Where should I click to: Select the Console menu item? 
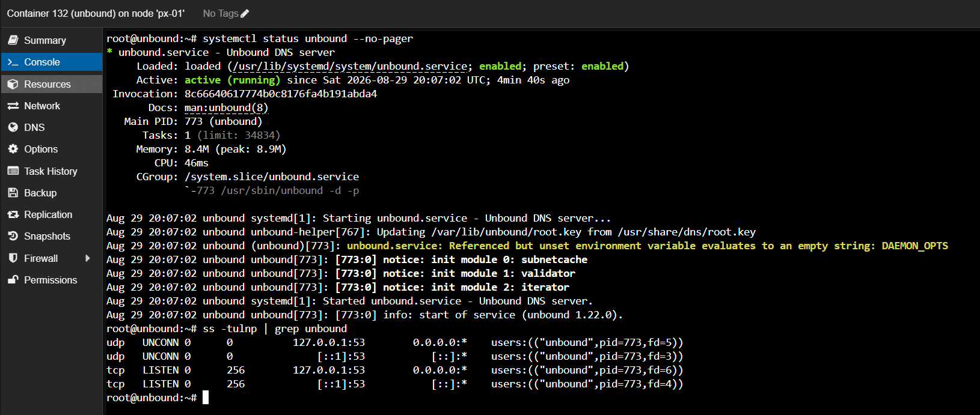click(51, 62)
